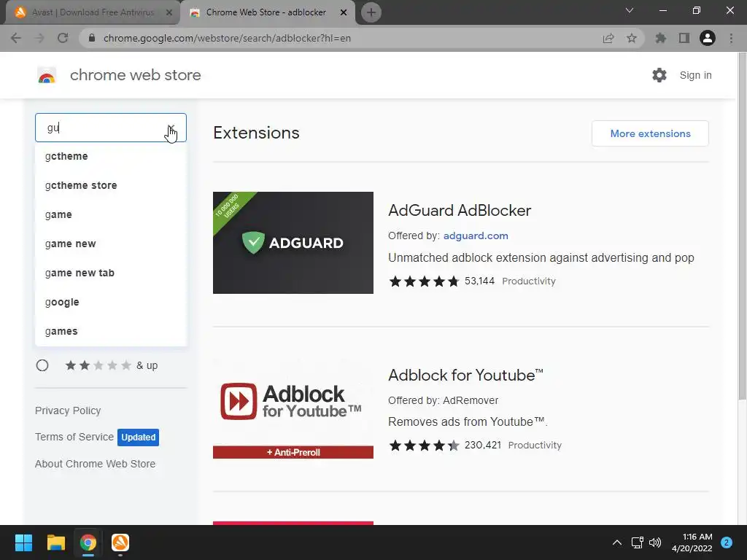Screen dimensions: 747x560
Task: Open File Explorer from taskbar
Action: [55, 542]
